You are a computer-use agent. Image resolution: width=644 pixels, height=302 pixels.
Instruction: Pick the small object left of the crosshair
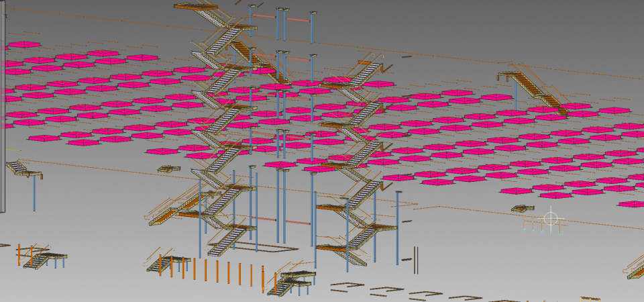(519, 209)
